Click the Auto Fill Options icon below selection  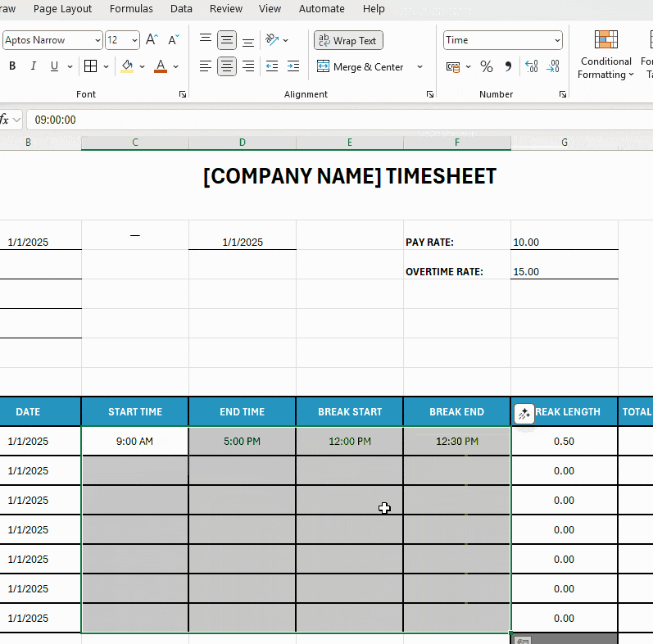point(523,640)
